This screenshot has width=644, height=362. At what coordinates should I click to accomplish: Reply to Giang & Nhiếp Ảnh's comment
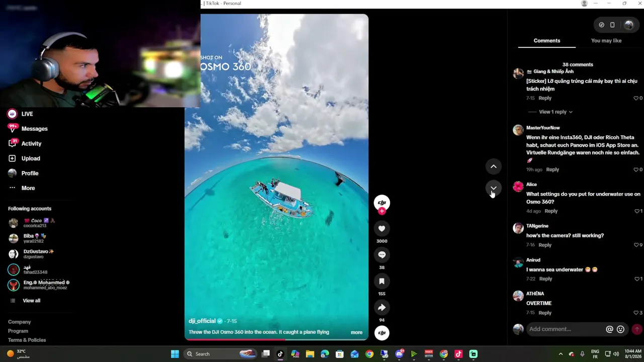pos(545,98)
